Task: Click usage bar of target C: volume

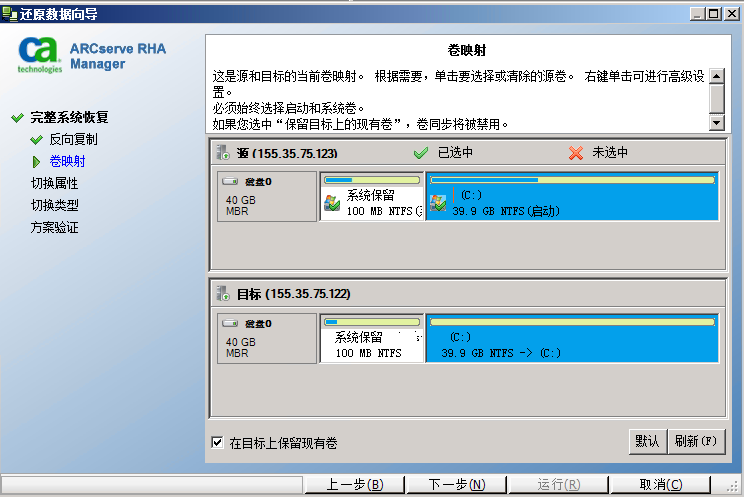Action: pyautogui.click(x=572, y=322)
